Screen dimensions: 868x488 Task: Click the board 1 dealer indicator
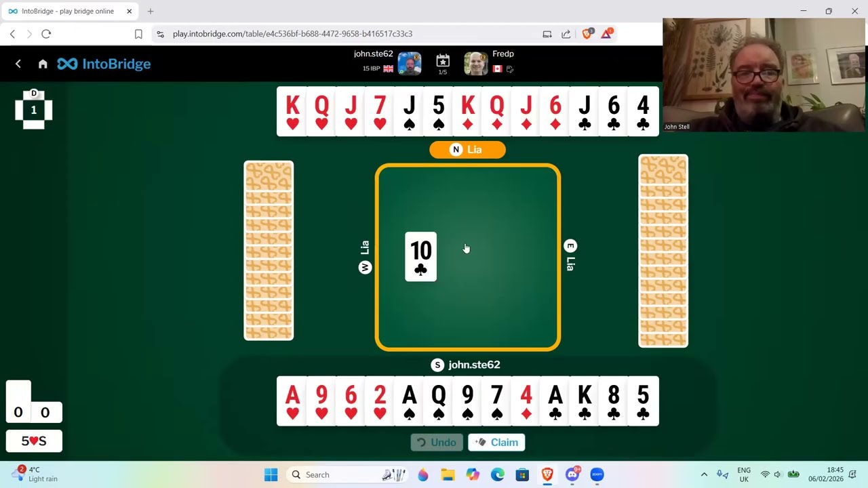[x=33, y=108]
